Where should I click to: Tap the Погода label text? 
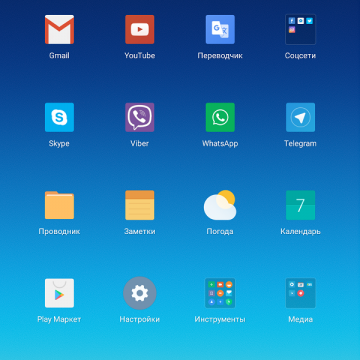(220, 232)
